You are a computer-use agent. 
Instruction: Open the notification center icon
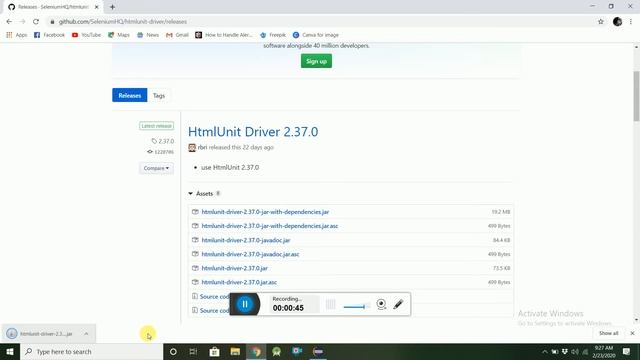point(626,351)
